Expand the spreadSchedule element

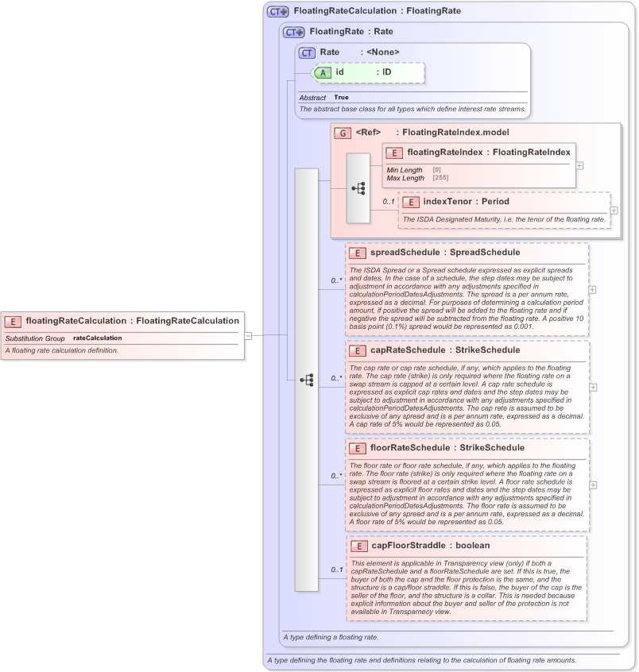592,290
